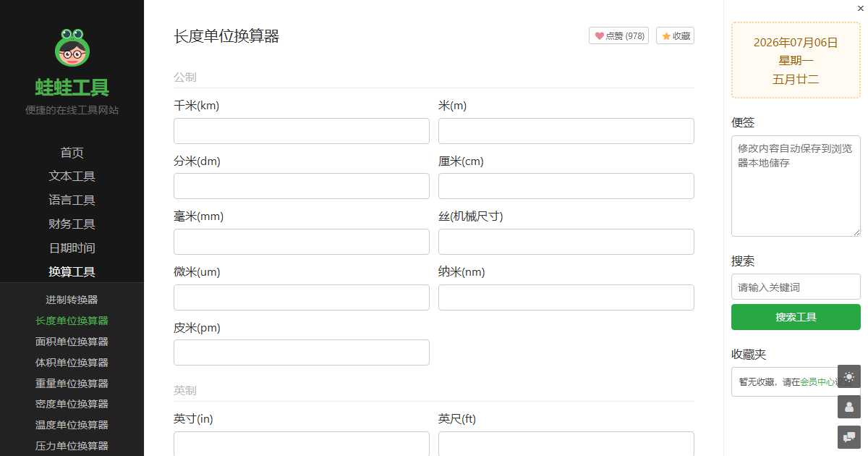Select 进制转换器 in the sidebar
868x456 pixels.
(x=72, y=300)
